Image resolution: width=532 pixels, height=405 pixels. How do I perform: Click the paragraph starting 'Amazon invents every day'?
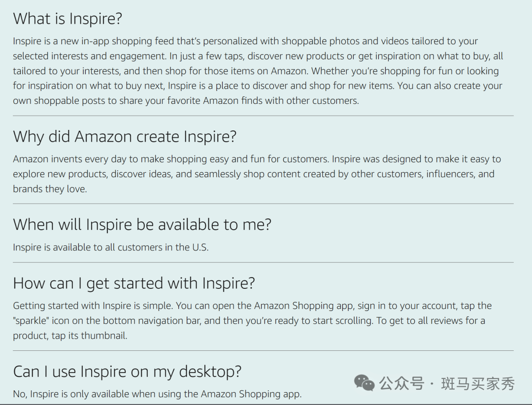(x=257, y=174)
